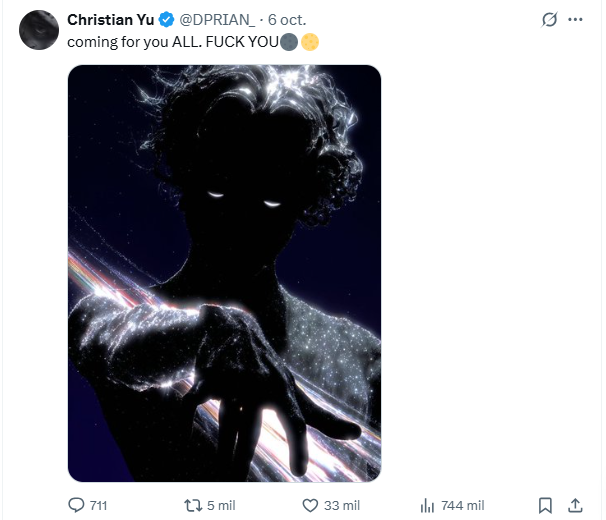
Task: Click the yellow full moon emoji
Action: (310, 43)
